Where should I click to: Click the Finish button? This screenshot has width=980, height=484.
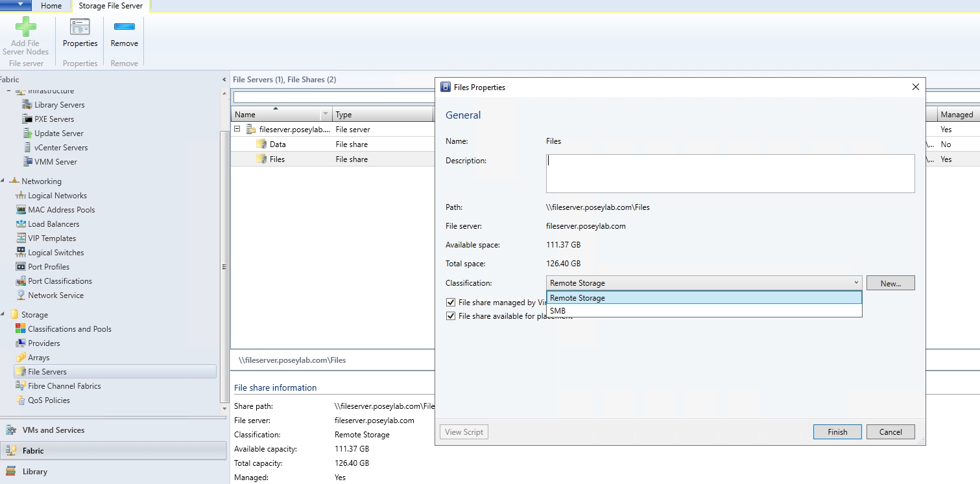point(837,432)
